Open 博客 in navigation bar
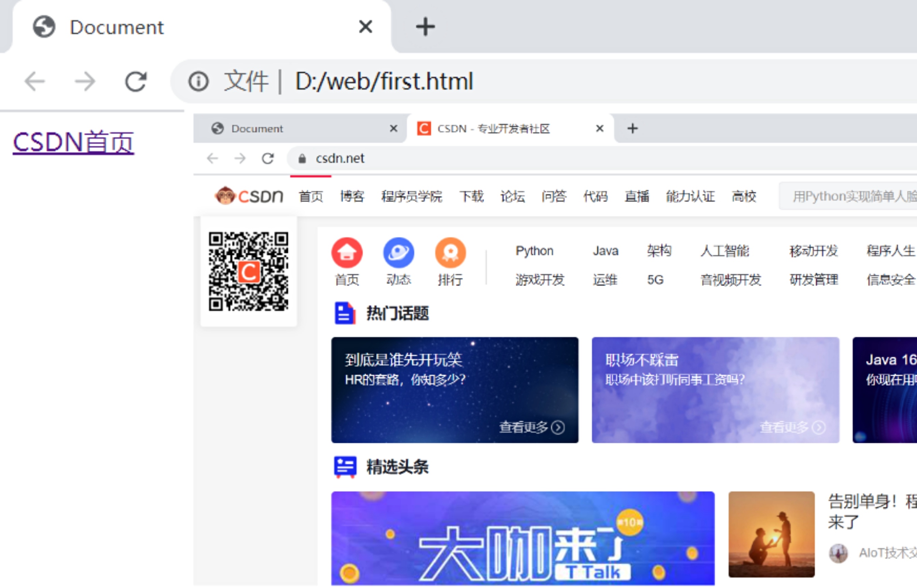Screen dimensions: 917x588 point(352,196)
